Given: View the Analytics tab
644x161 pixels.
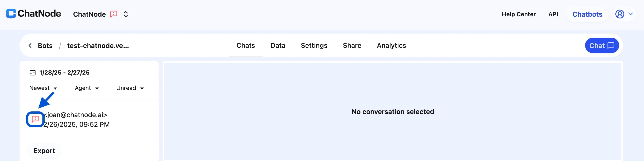Looking at the screenshot, I should coord(391,46).
